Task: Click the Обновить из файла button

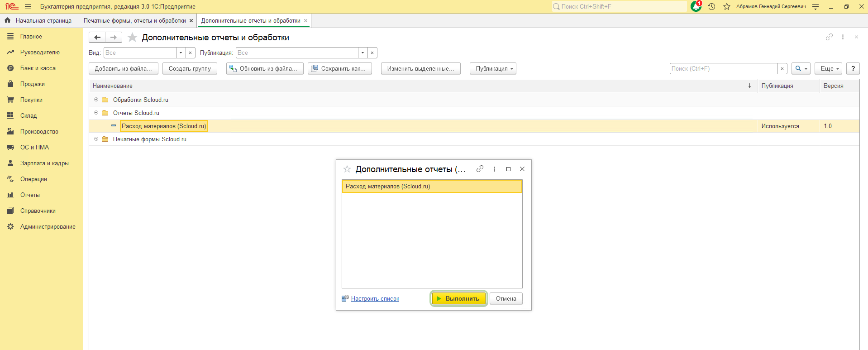Action: (x=265, y=69)
